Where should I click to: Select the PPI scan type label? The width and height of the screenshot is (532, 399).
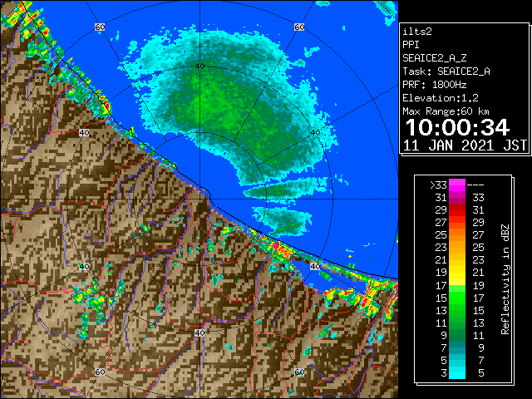click(x=411, y=45)
